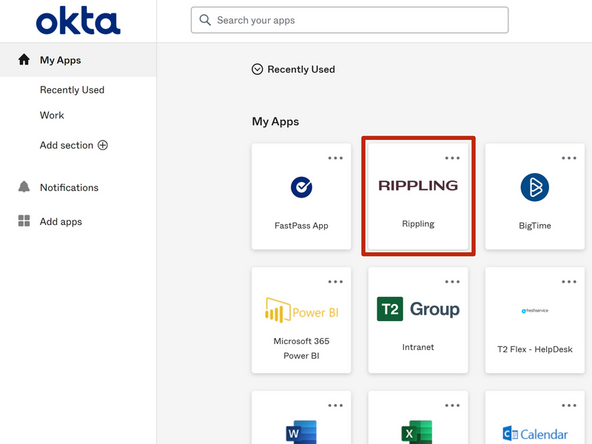Click the T2 Flex - HelpDesk label
Viewport: 592px width, 444px height.
535,349
